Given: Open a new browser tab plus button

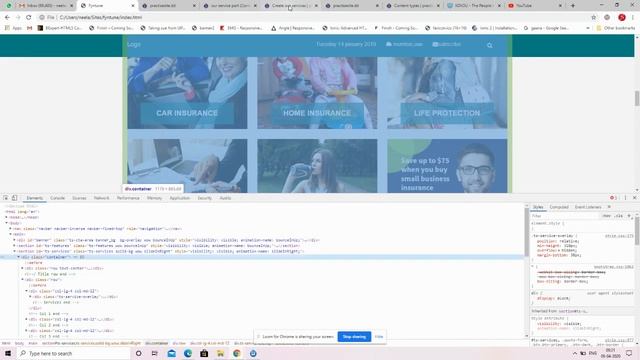Looking at the screenshot, I should pos(573,6).
